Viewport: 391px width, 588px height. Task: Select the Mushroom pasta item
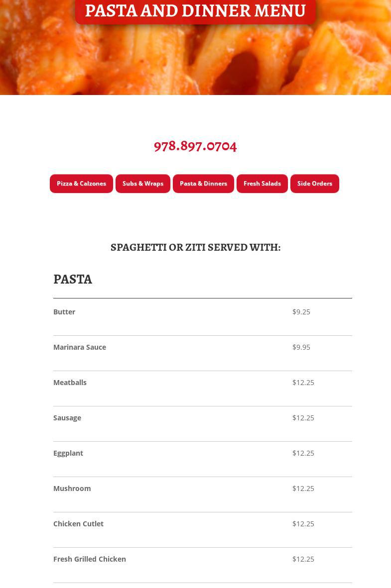pyautogui.click(x=72, y=489)
